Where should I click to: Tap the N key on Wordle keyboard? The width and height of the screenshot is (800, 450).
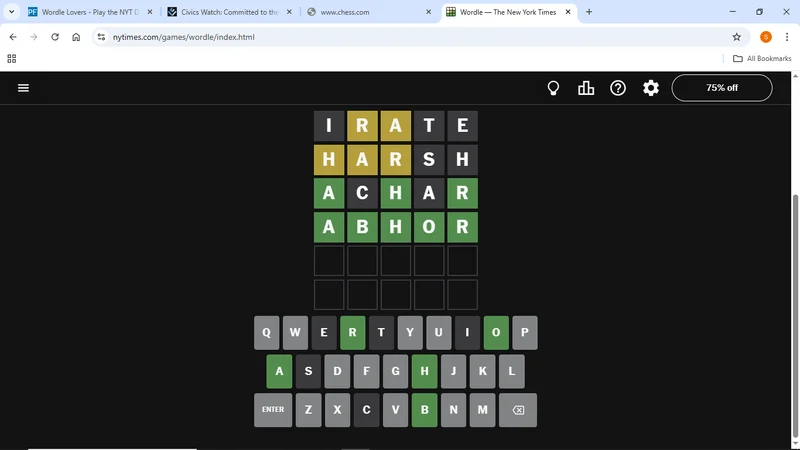coord(454,410)
